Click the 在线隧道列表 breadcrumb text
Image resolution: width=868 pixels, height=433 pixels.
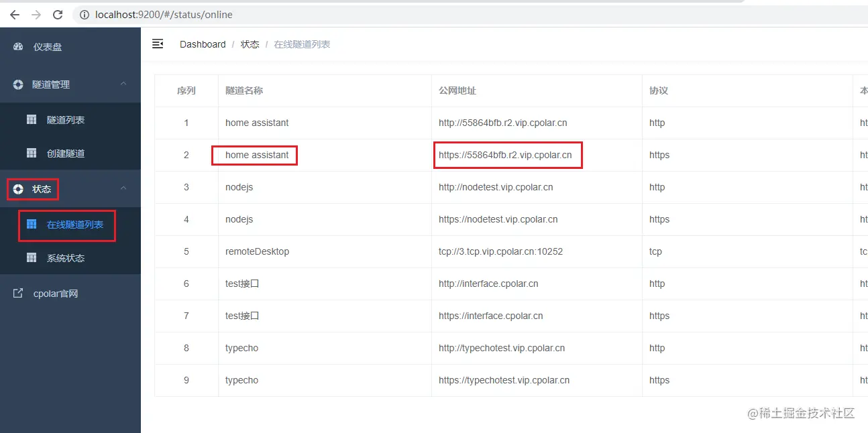(302, 44)
